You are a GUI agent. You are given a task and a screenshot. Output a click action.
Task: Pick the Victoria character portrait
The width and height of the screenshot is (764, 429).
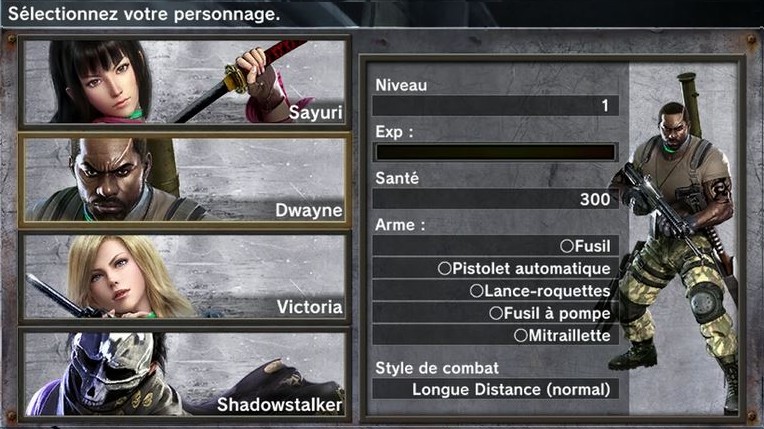184,277
